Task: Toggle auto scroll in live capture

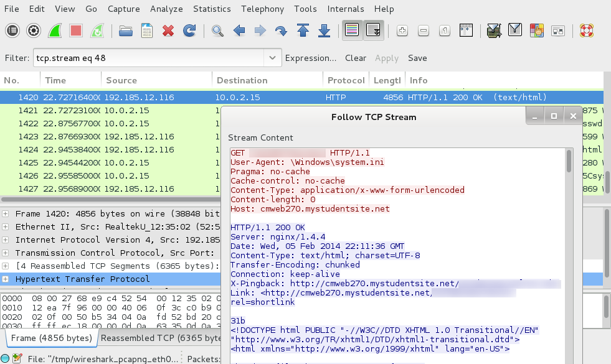Action: (x=373, y=30)
